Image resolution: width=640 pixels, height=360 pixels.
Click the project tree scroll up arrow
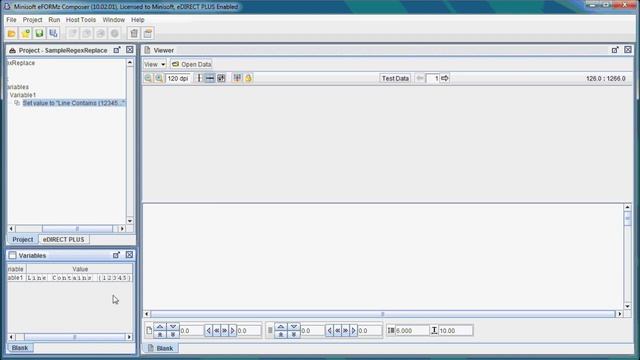pos(130,63)
